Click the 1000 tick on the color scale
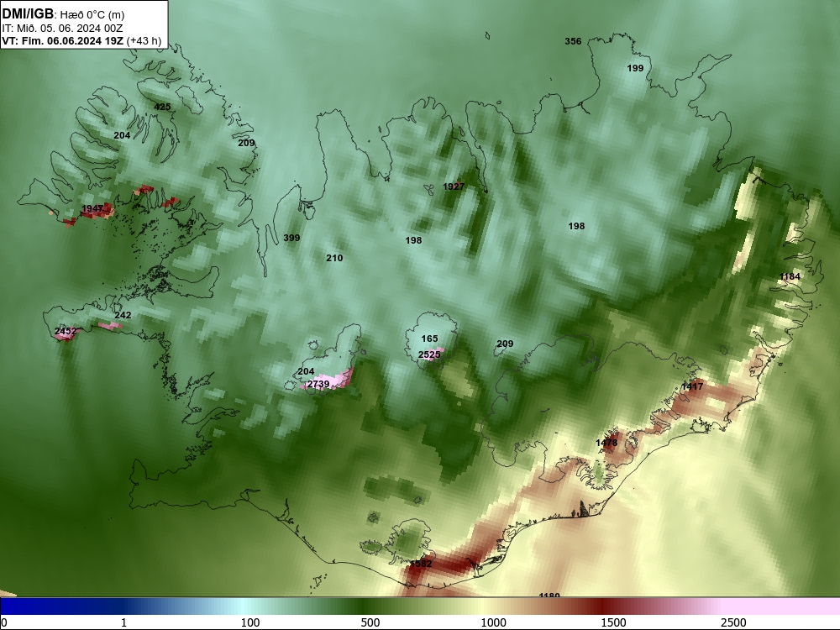 click(x=493, y=622)
